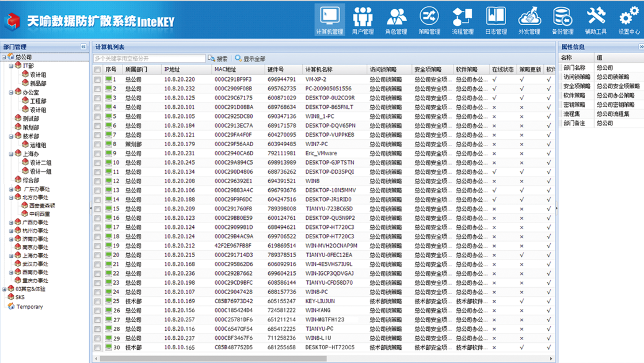Collapse the IT部 tree node
The image size is (644, 363).
click(x=11, y=66)
